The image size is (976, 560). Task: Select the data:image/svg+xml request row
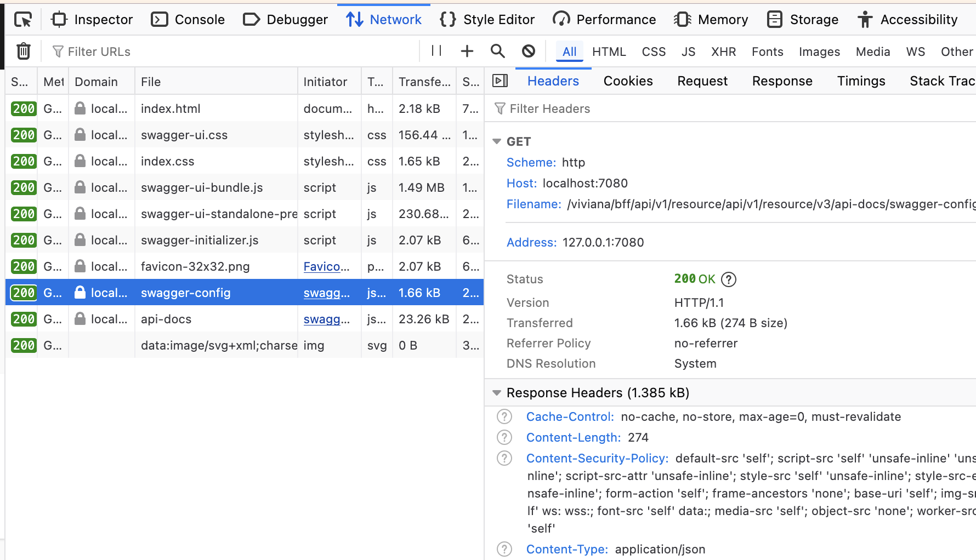pyautogui.click(x=245, y=345)
